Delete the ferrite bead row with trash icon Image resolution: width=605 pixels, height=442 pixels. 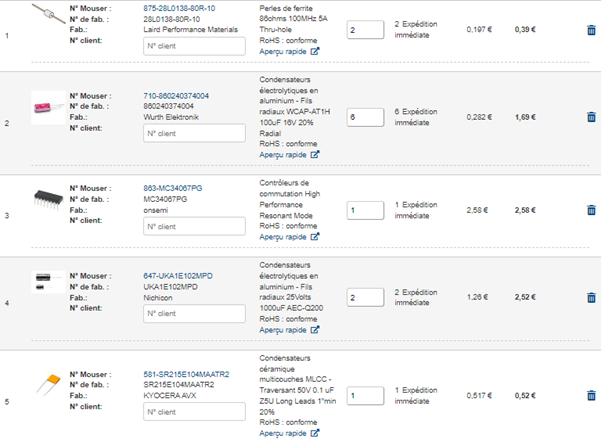pyautogui.click(x=590, y=30)
